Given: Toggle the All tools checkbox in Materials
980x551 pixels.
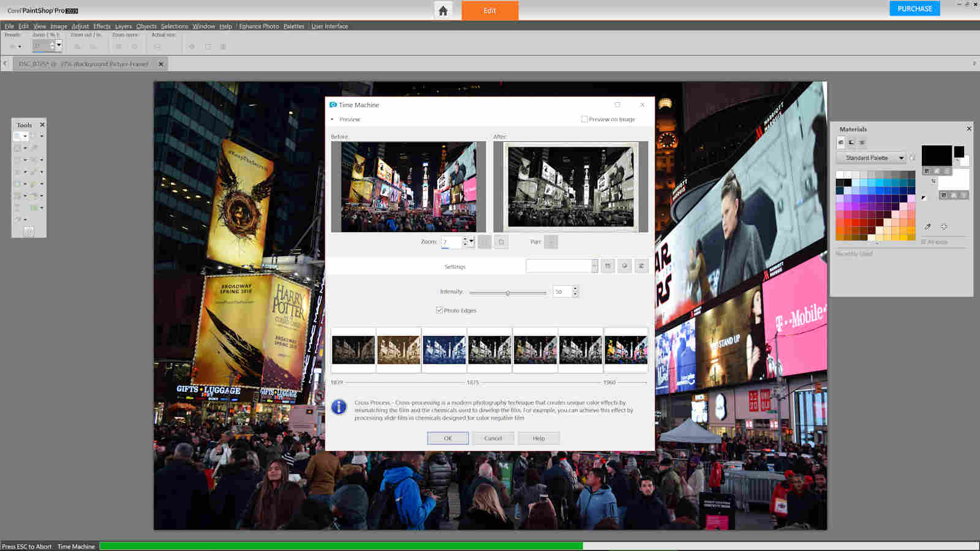Looking at the screenshot, I should [x=923, y=242].
